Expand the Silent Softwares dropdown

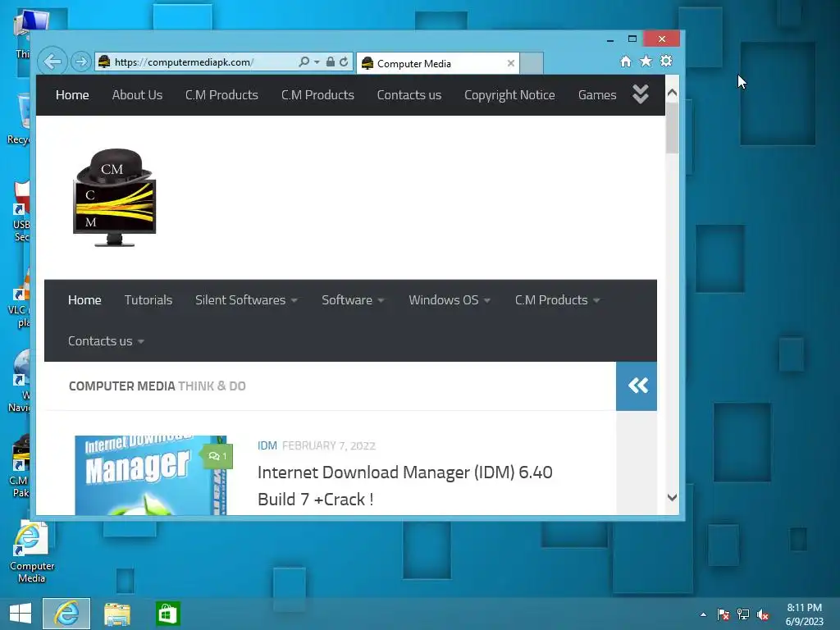(x=246, y=300)
